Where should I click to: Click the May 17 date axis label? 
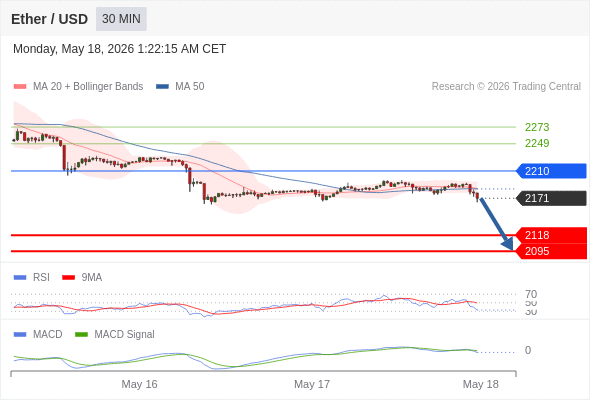click(312, 384)
